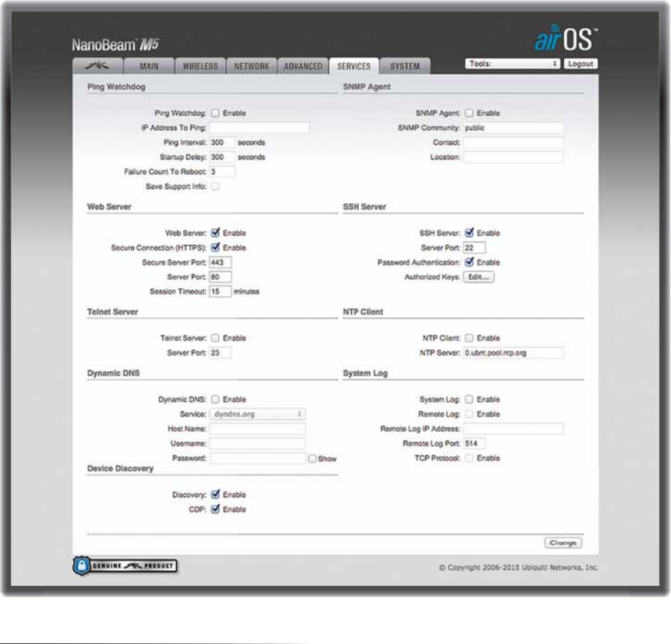Image resolution: width=671 pixels, height=644 pixels.
Task: Click the SNMP Contact field
Action: point(513,142)
